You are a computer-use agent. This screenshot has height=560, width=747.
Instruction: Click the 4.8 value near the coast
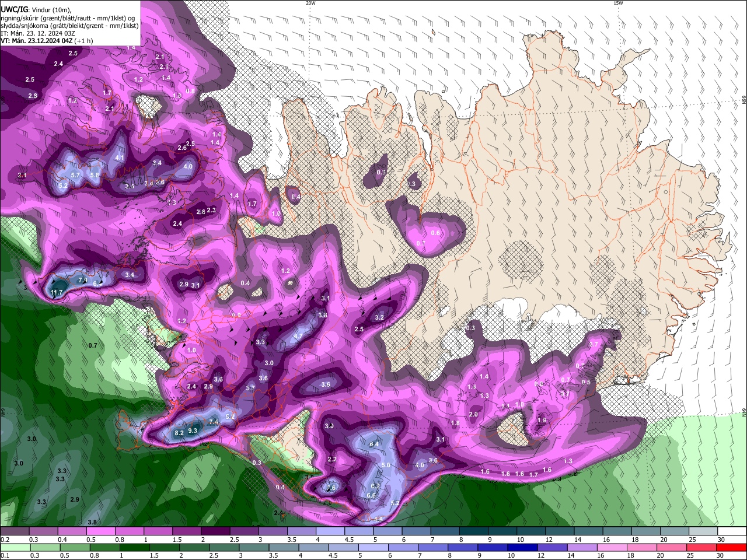click(378, 519)
